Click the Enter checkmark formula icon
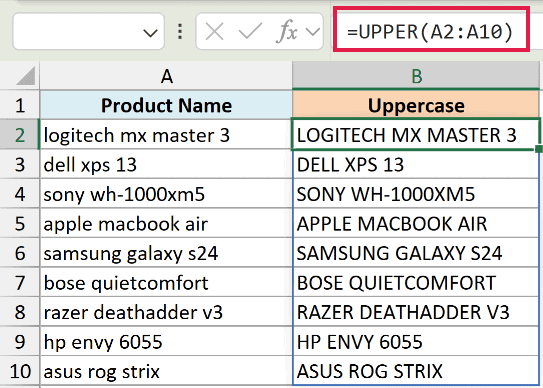The width and height of the screenshot is (543, 388). (250, 32)
